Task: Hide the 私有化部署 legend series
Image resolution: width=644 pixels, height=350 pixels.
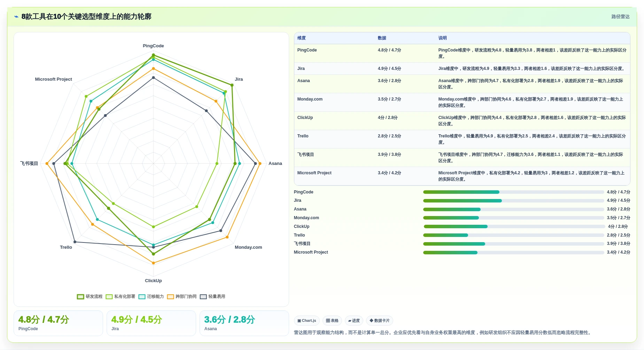Action: [121, 296]
